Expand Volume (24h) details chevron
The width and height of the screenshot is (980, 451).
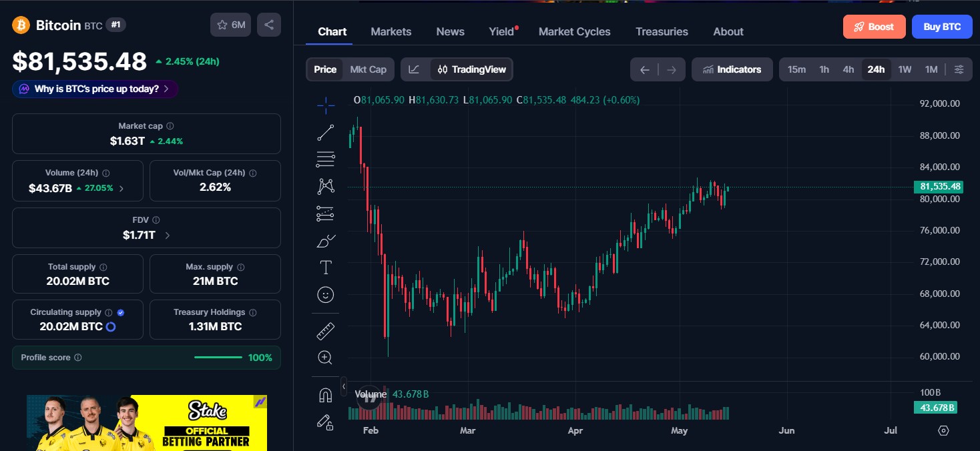click(121, 189)
